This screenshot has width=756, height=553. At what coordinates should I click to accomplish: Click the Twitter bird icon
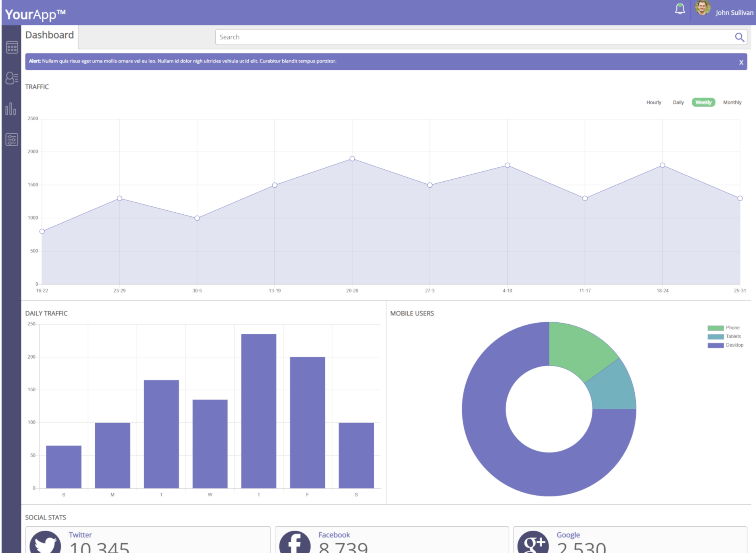click(45, 543)
